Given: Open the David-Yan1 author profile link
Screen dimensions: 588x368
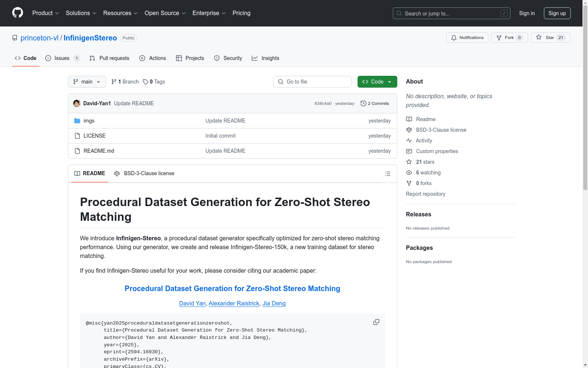Looking at the screenshot, I should (x=97, y=103).
